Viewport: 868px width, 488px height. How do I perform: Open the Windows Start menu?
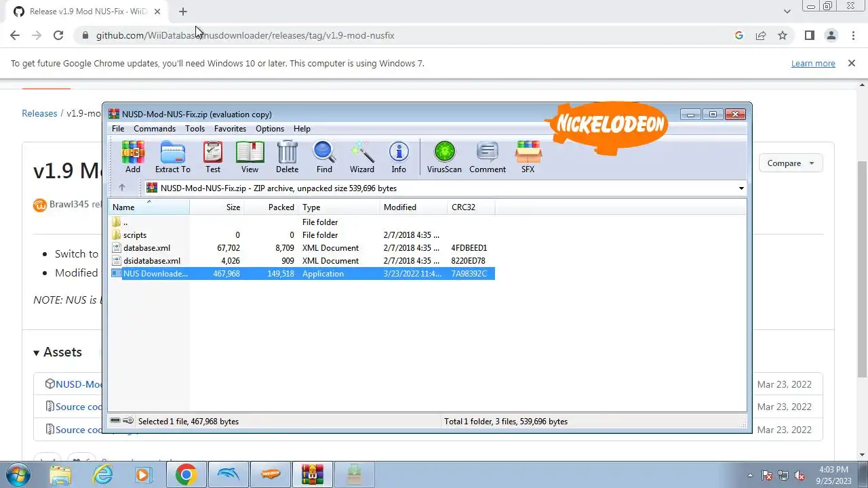point(18,474)
